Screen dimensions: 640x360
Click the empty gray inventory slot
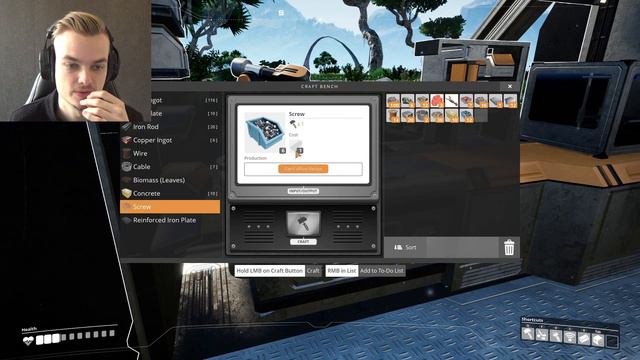(x=481, y=116)
